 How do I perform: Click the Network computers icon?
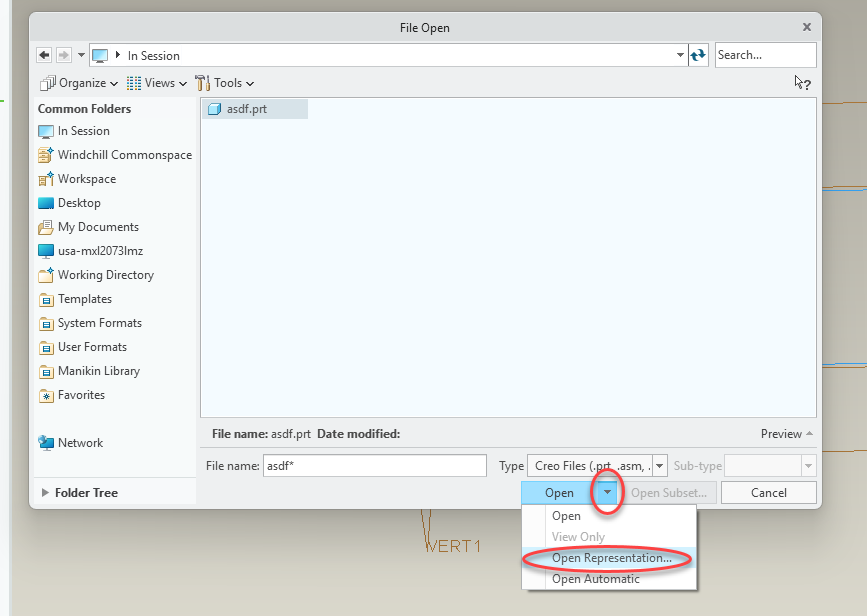(x=46, y=443)
